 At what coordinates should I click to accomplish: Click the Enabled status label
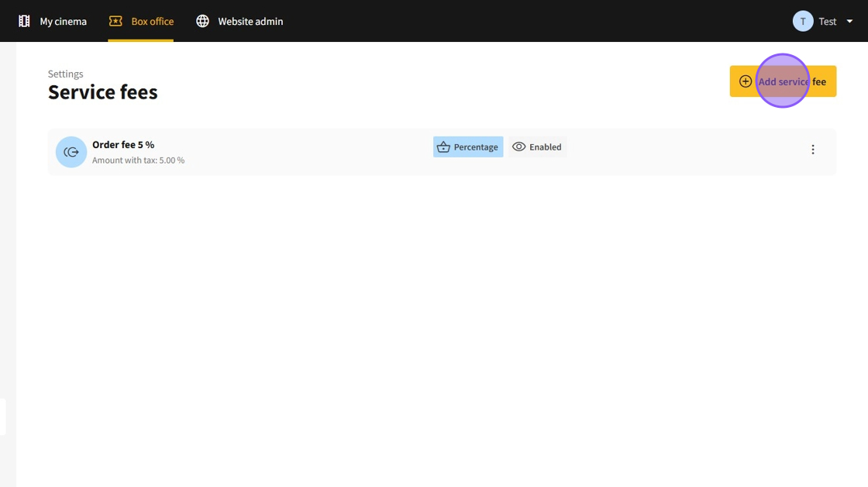pos(545,147)
